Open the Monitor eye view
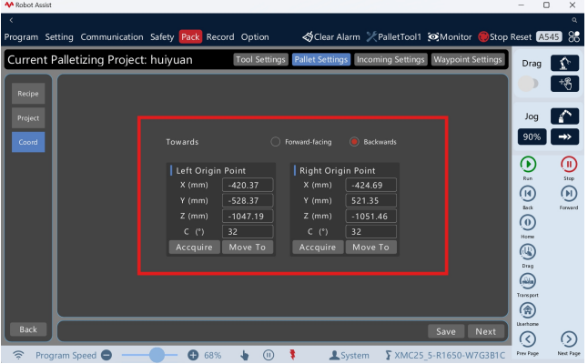Screen dimensions: 588x364 pos(450,36)
